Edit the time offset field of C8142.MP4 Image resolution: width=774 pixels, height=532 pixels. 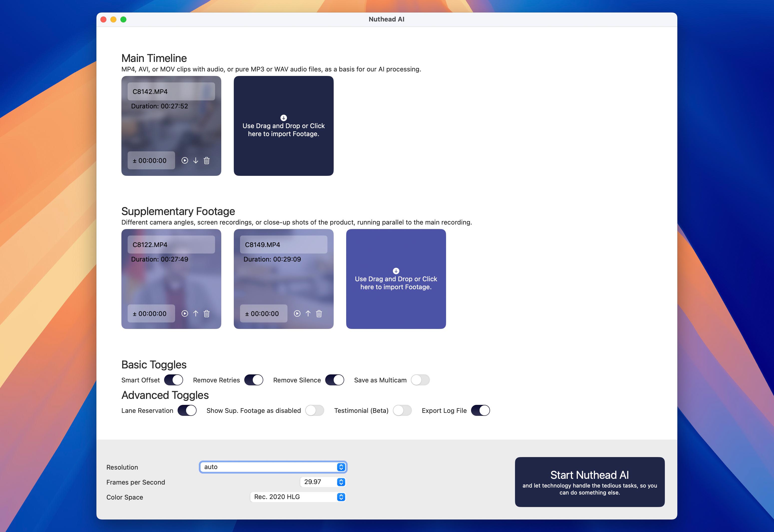[151, 160]
